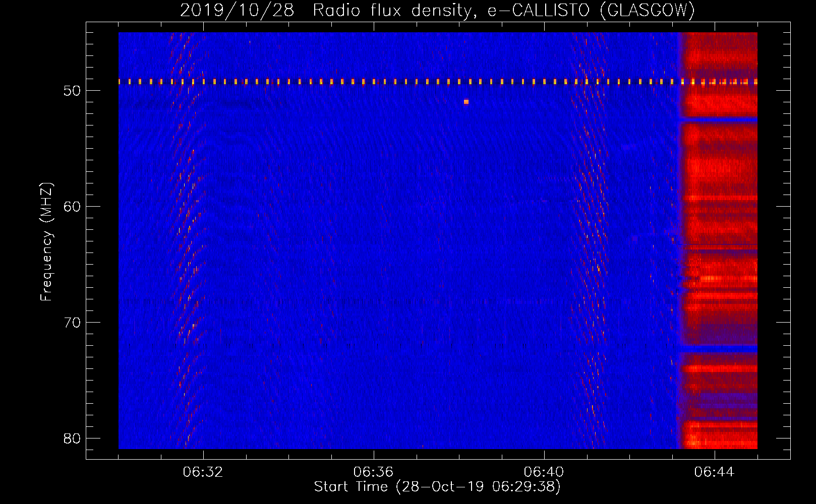Viewport: 816px width, 504px height.
Task: Click the '06:44' time tick label
Action: (714, 472)
